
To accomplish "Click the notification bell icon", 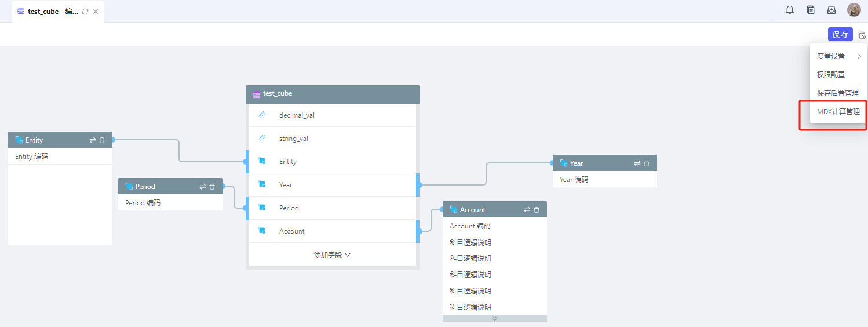I will 790,10.
